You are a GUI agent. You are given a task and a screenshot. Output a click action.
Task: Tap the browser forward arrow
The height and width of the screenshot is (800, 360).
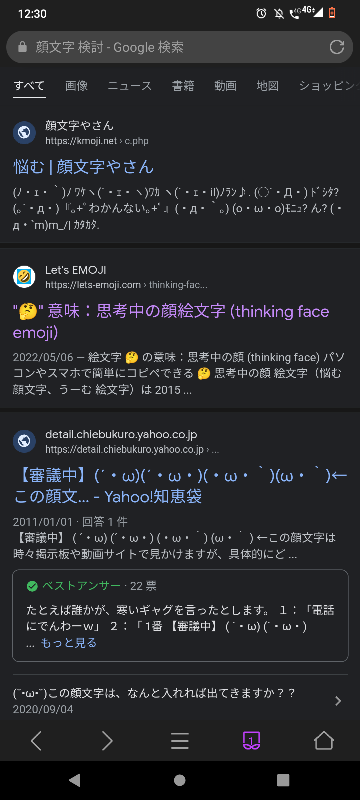(107, 740)
